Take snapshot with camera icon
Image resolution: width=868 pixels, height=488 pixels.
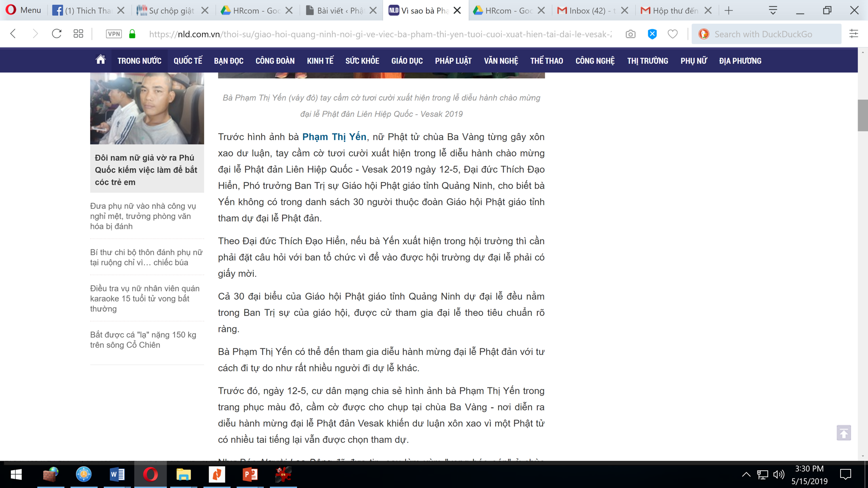tap(630, 34)
